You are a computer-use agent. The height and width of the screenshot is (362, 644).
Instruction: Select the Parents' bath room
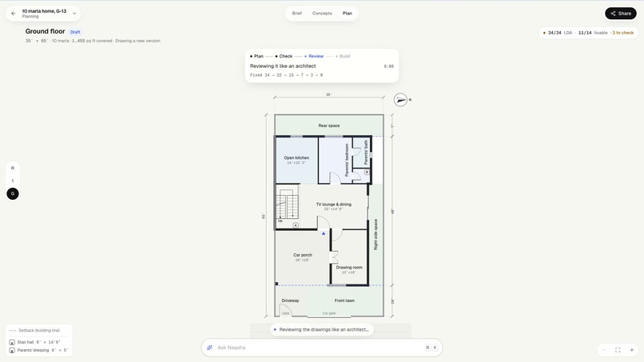[x=361, y=153]
